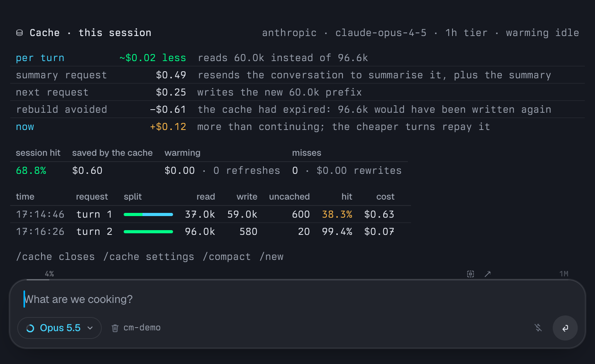
Task: Click the dashed-square capture icon
Action: tap(471, 274)
